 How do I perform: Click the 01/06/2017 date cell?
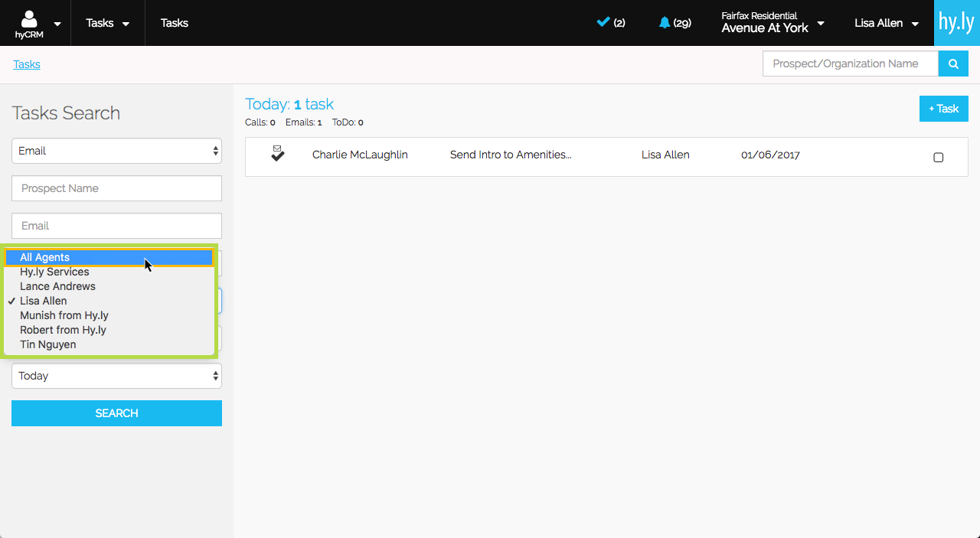tap(770, 155)
